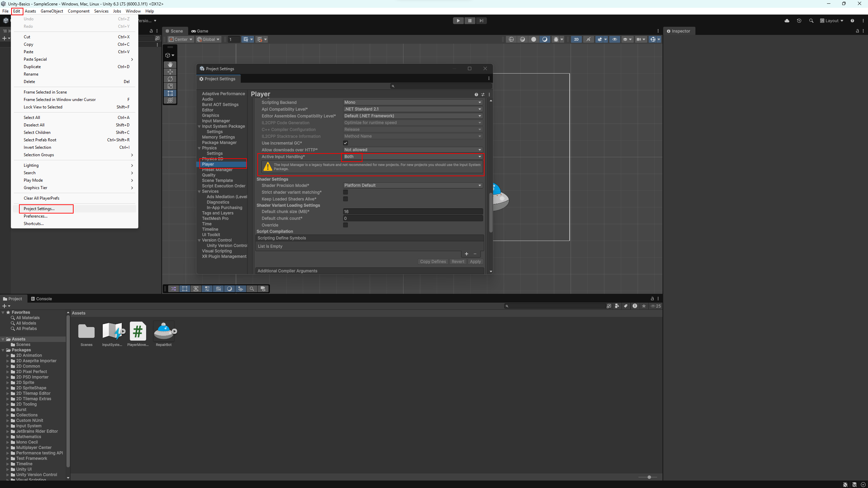Open the Undo History icon

pos(799,21)
